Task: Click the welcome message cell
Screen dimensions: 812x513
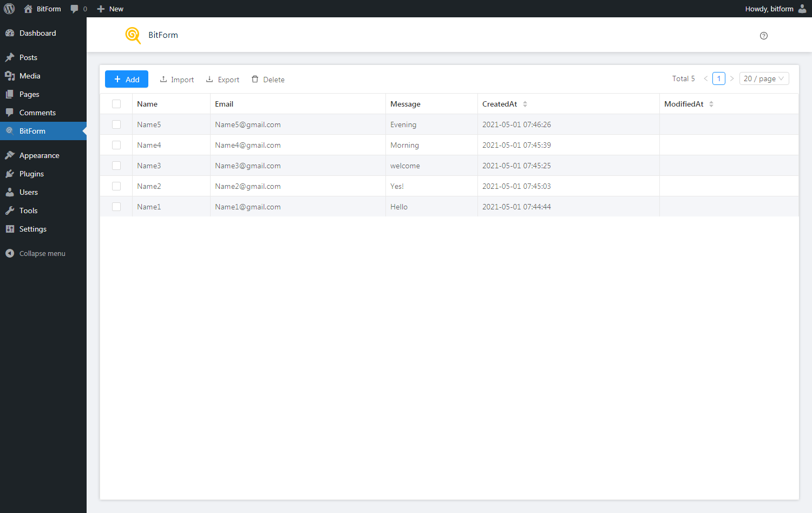Action: 431,166
